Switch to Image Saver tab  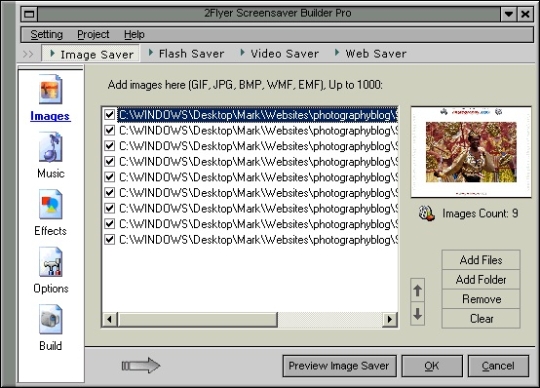pyautogui.click(x=91, y=54)
